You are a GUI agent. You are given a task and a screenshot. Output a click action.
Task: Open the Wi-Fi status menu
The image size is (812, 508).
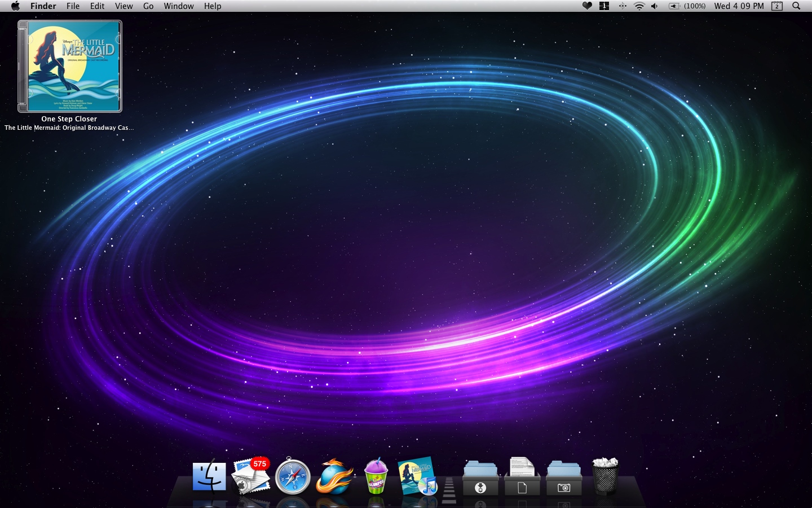click(639, 6)
